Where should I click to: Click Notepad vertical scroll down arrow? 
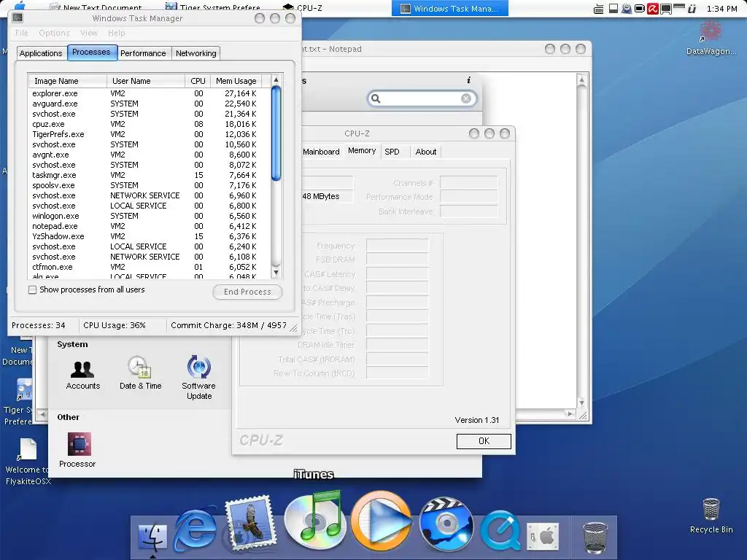pyautogui.click(x=581, y=402)
